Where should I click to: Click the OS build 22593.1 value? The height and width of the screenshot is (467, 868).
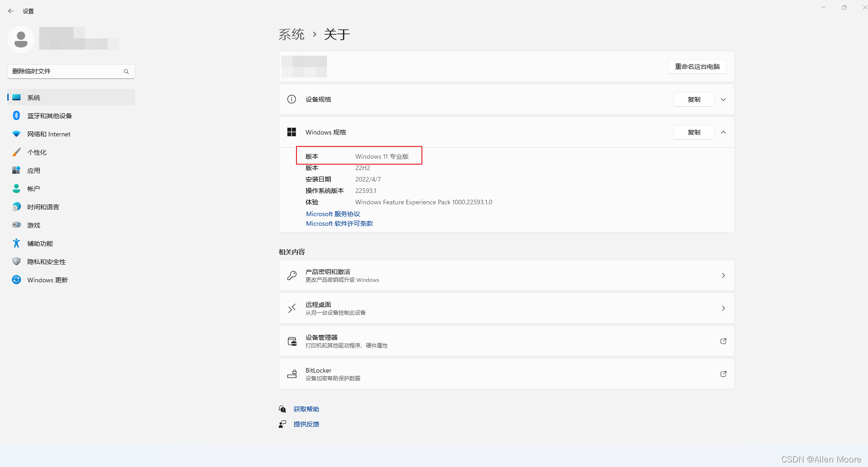(x=366, y=191)
